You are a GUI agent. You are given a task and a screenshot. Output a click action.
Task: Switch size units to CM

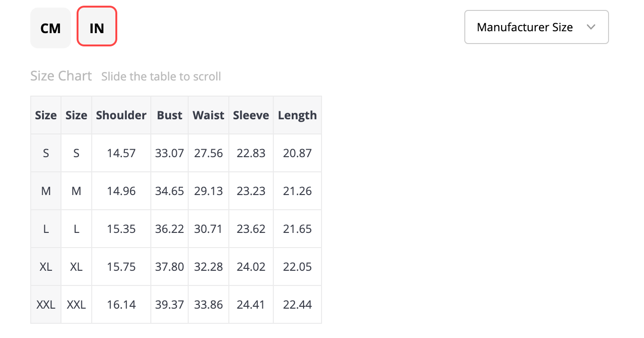(51, 28)
